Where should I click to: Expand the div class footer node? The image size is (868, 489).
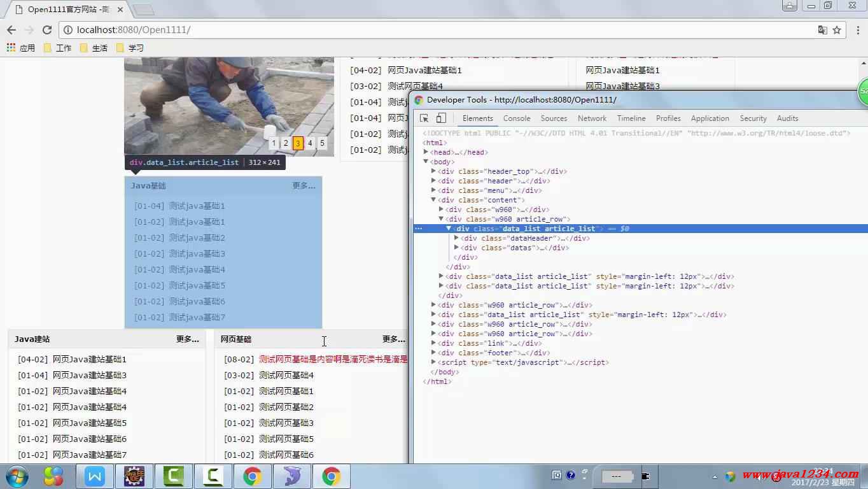(433, 353)
